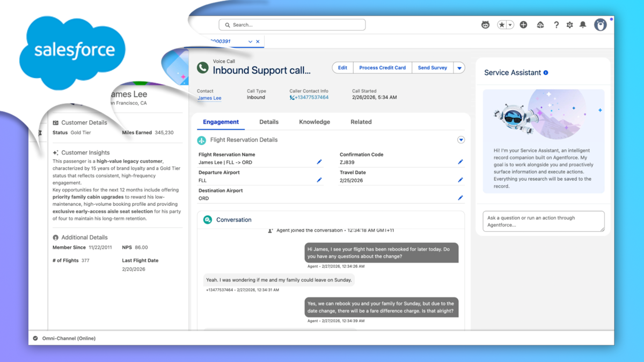Open the favorites list dropdown arrow
This screenshot has width=644, height=362.
pyautogui.click(x=510, y=25)
